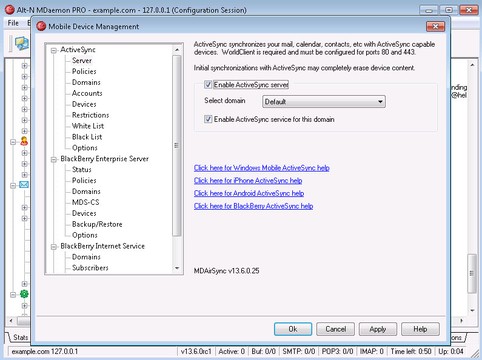Click the red Mobile Device Management title icon
Screen dimensions: 482x360
click(41, 26)
